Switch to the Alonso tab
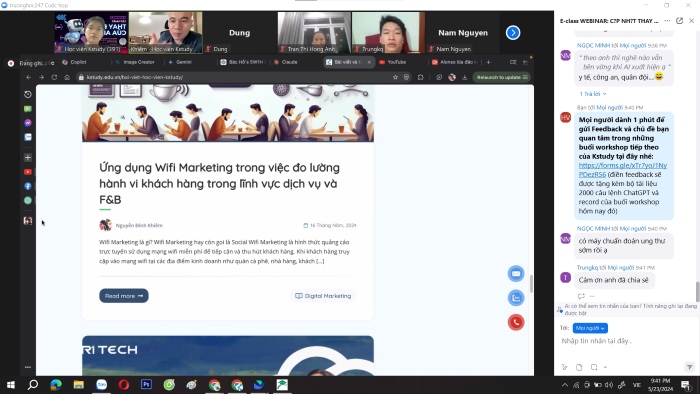The height and width of the screenshot is (394, 700). point(454,62)
